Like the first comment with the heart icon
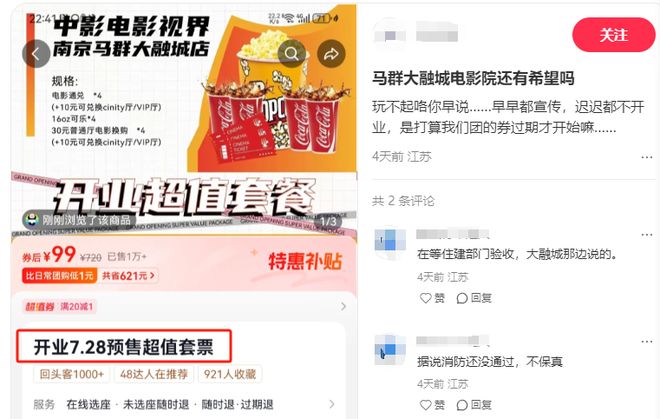The image size is (660, 419). click(x=426, y=298)
